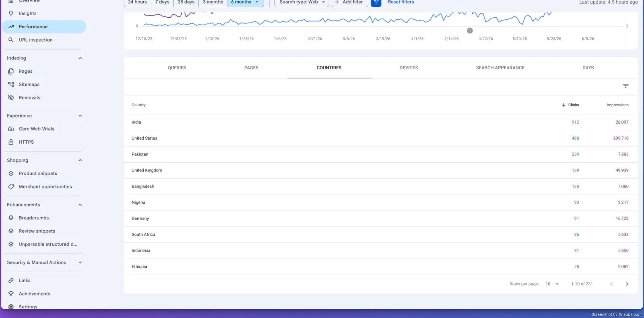Click the Add filter button
Viewport: 644px width, 318px height.
click(x=349, y=2)
